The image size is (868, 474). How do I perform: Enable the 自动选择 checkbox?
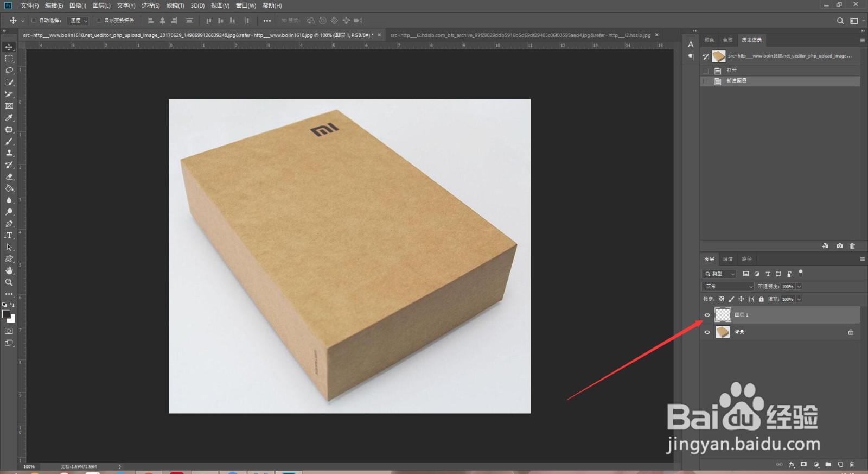click(34, 21)
